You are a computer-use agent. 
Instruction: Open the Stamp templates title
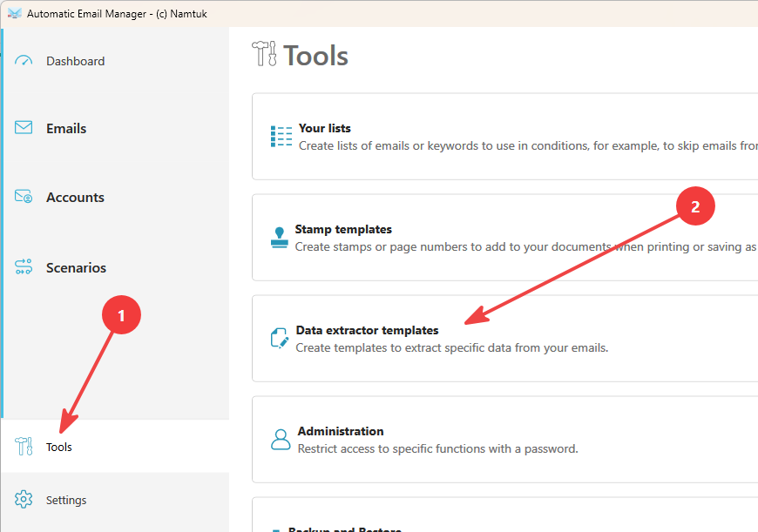tap(343, 229)
